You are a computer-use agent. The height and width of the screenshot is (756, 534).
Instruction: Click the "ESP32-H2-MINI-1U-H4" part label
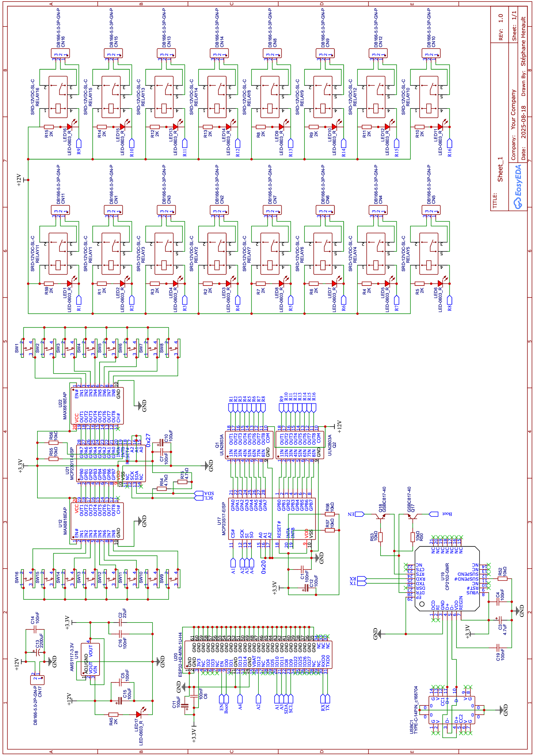point(180,655)
